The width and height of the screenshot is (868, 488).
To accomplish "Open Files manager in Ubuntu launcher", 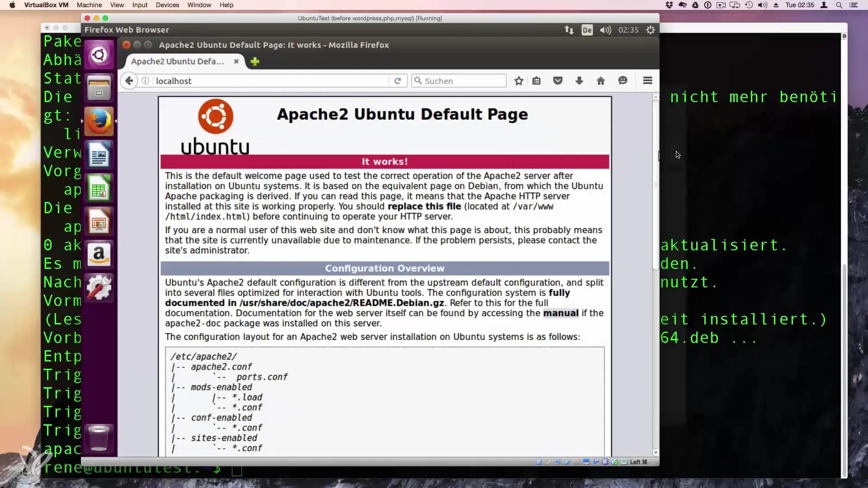I will point(99,88).
